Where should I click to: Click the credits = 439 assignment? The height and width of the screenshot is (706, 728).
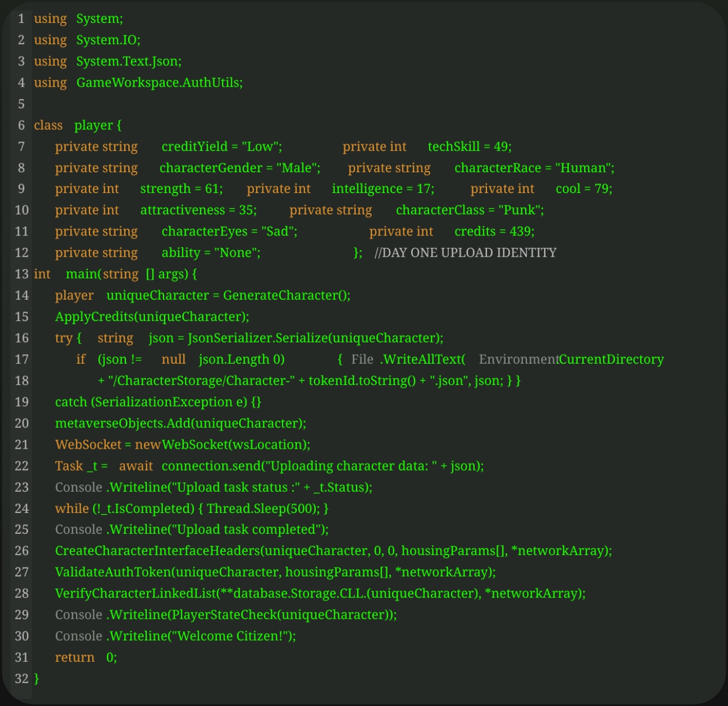coord(494,231)
